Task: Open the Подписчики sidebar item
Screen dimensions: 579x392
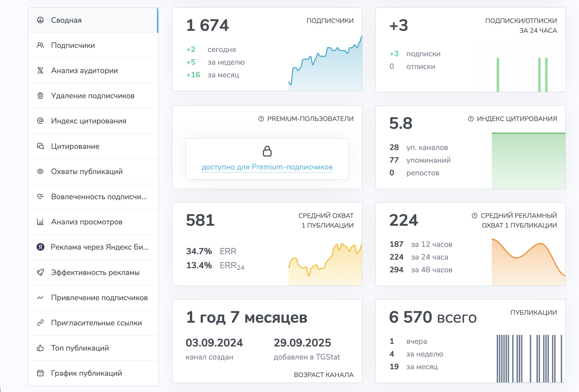Action: click(x=73, y=45)
